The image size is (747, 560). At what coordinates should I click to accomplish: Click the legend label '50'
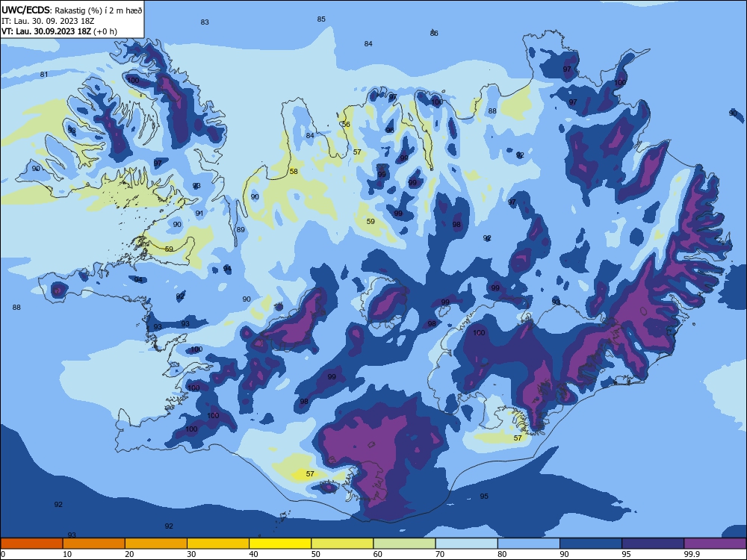click(315, 554)
